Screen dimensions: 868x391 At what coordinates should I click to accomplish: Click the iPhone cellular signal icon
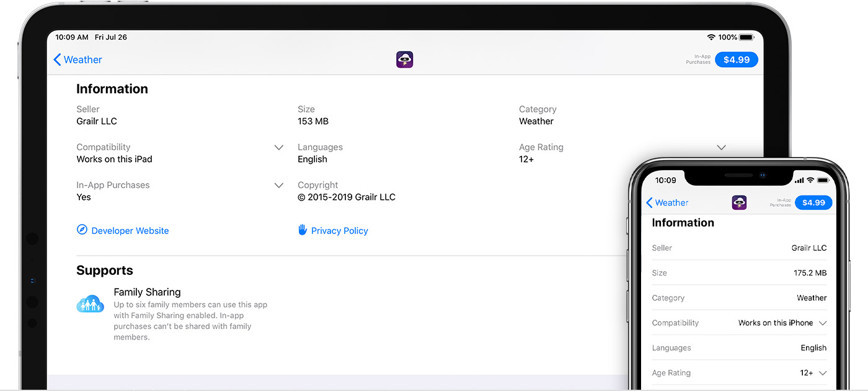799,180
